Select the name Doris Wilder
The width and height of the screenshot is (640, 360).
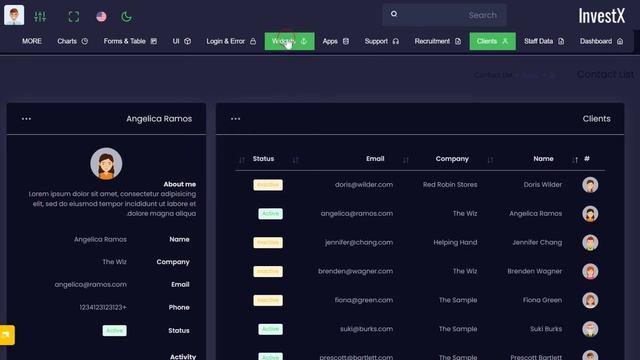coord(542,184)
